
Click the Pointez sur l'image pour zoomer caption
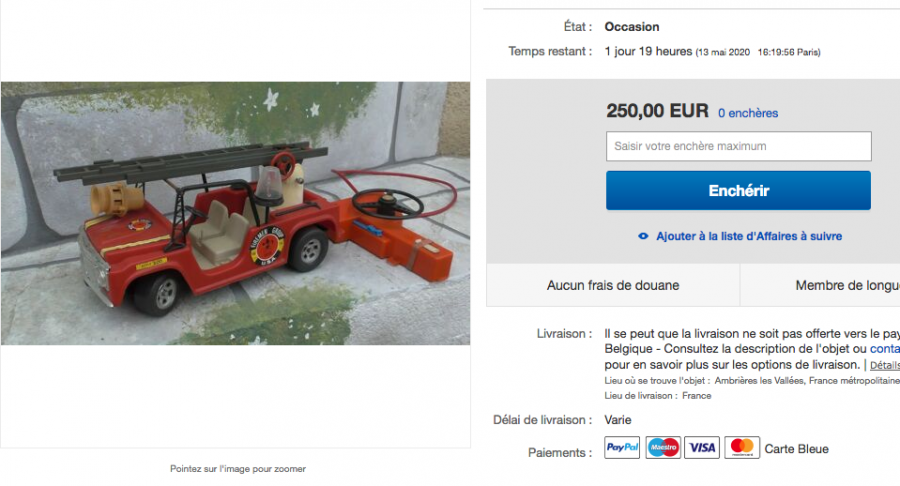coord(238,469)
